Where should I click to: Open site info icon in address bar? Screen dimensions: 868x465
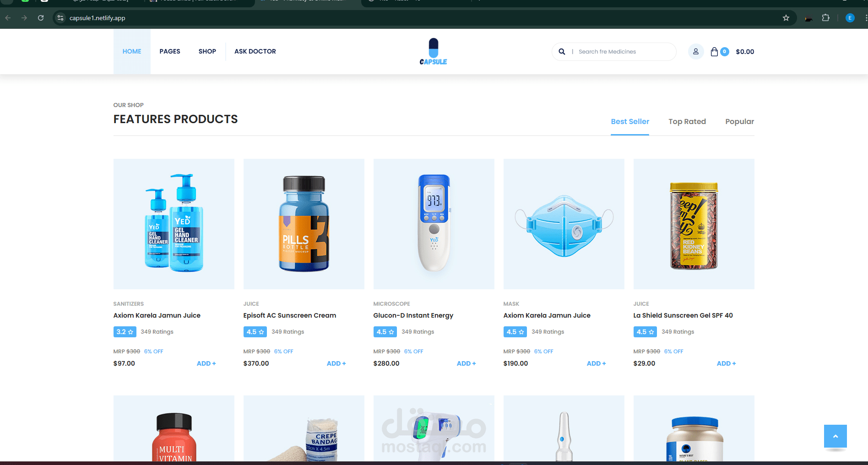(x=60, y=18)
